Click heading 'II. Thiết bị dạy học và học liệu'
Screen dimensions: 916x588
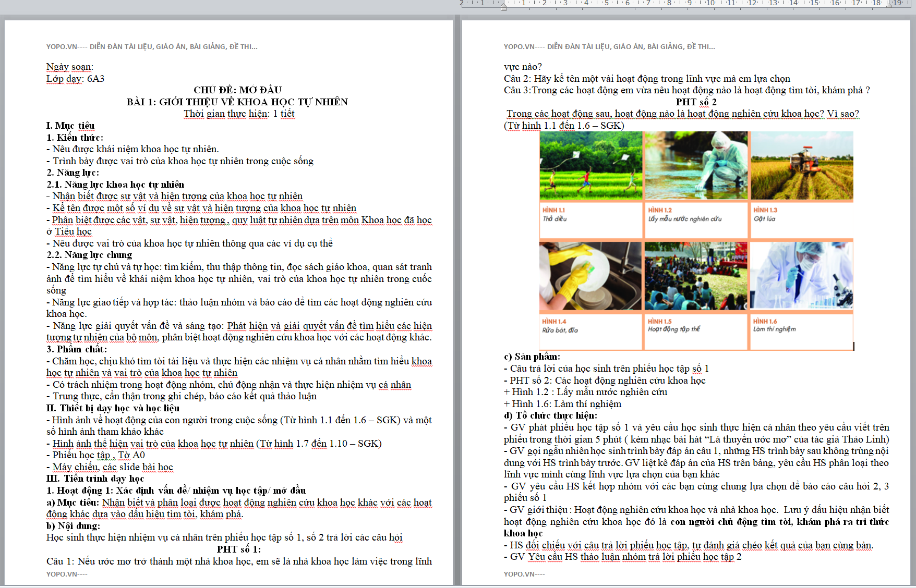coord(113,408)
